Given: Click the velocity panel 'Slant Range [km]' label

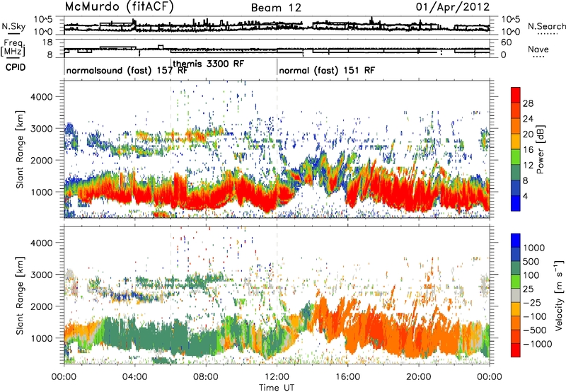Looking at the screenshot, I should 20,295.
